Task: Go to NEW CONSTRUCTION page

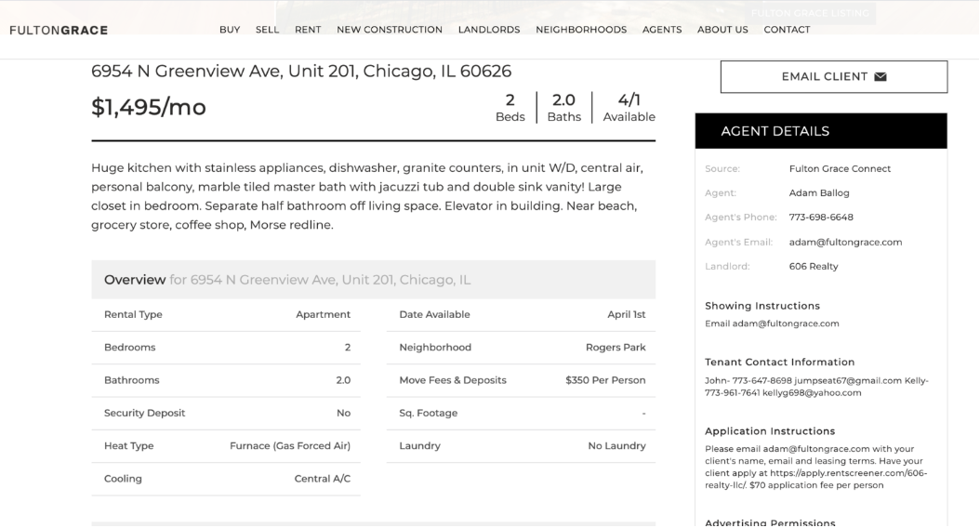Action: (x=390, y=30)
